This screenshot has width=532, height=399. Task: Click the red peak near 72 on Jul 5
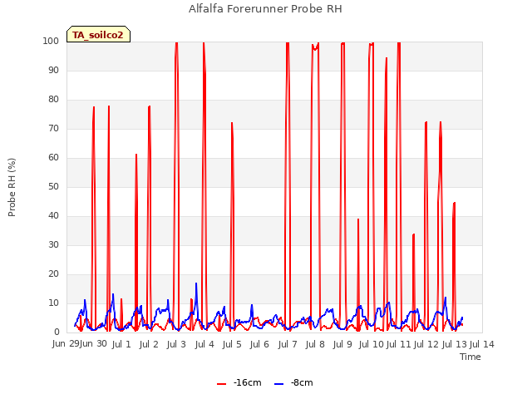[232, 123]
